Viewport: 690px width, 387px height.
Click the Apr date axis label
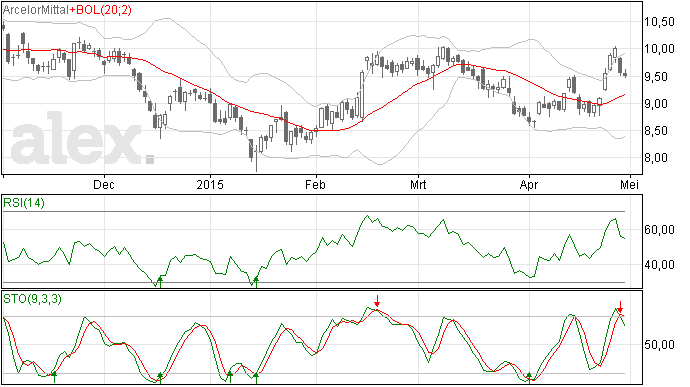pyautogui.click(x=529, y=184)
